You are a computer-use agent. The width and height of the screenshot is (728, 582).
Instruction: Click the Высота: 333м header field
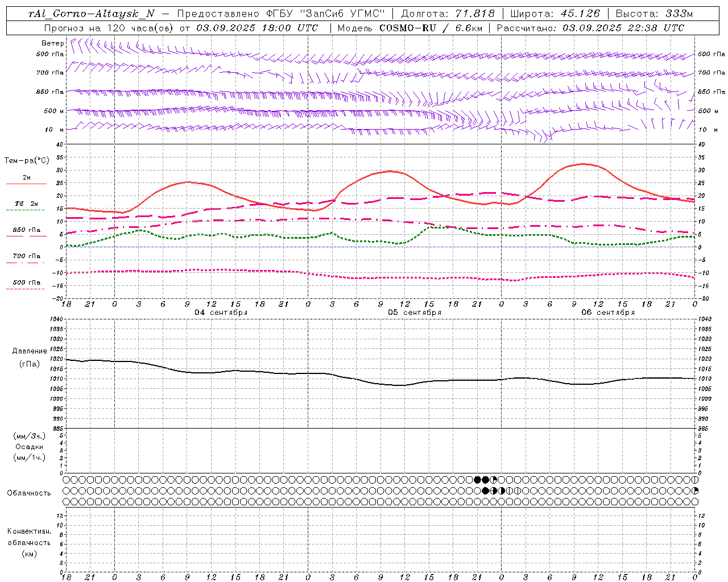pos(655,14)
